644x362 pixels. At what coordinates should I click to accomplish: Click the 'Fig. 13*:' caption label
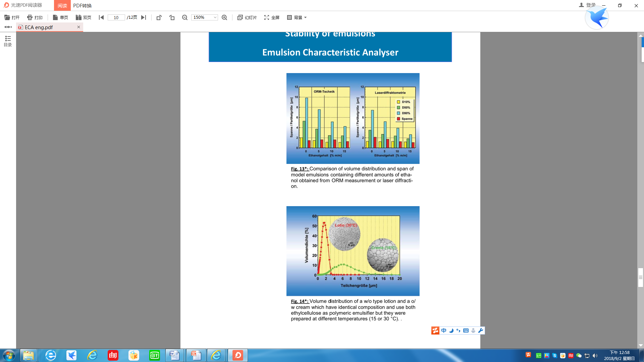click(x=300, y=169)
